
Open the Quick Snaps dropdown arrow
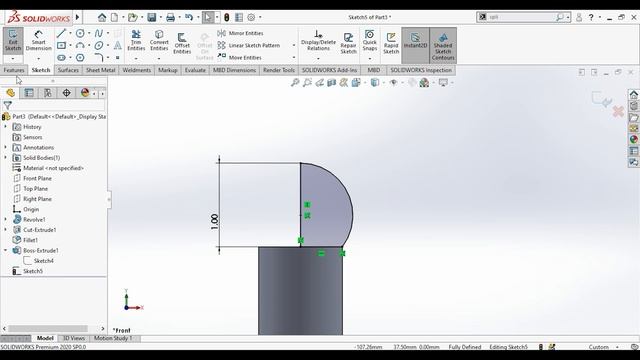(369, 59)
